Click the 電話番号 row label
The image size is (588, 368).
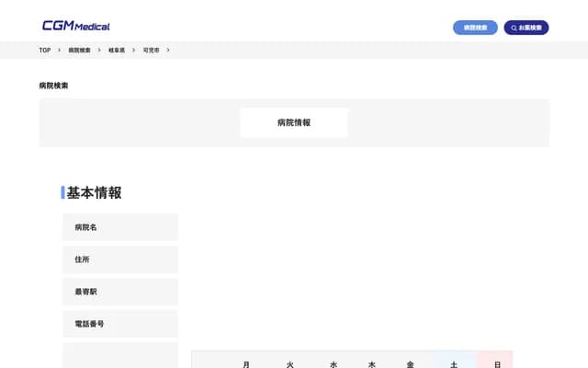(x=89, y=324)
